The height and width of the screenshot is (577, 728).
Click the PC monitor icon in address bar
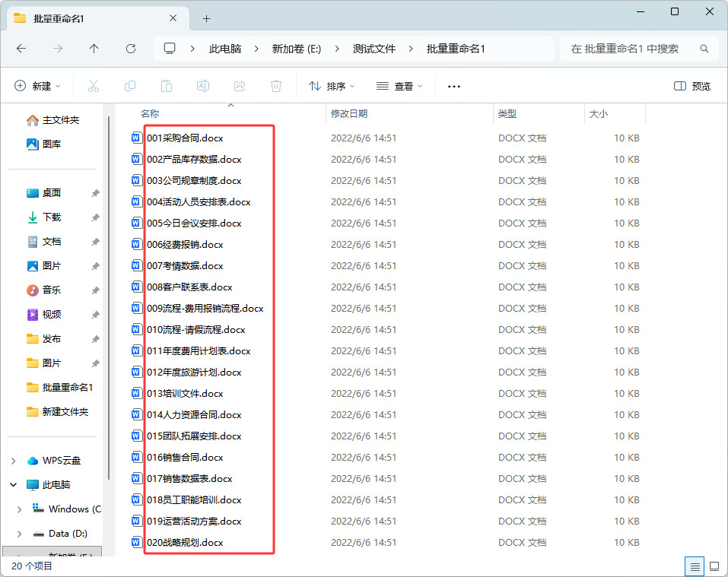[170, 49]
